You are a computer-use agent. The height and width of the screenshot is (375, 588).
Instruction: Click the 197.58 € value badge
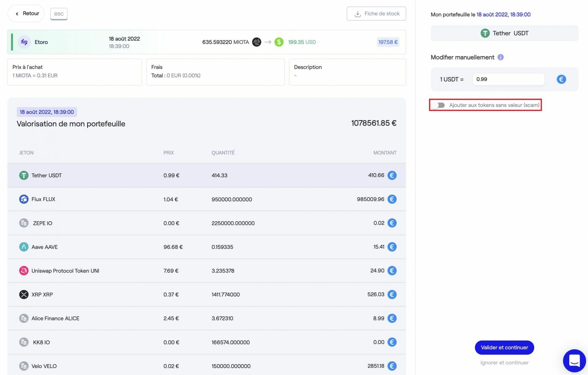pyautogui.click(x=388, y=42)
